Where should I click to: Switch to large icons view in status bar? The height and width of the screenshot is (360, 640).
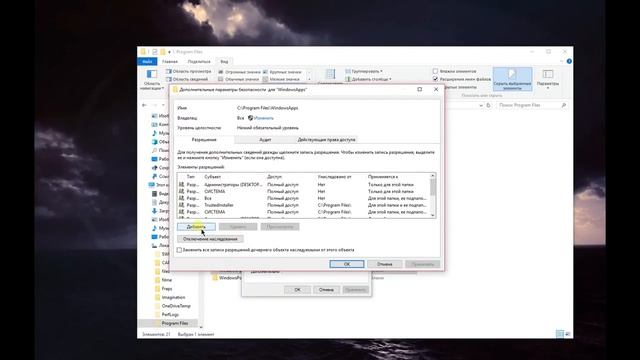point(568,334)
